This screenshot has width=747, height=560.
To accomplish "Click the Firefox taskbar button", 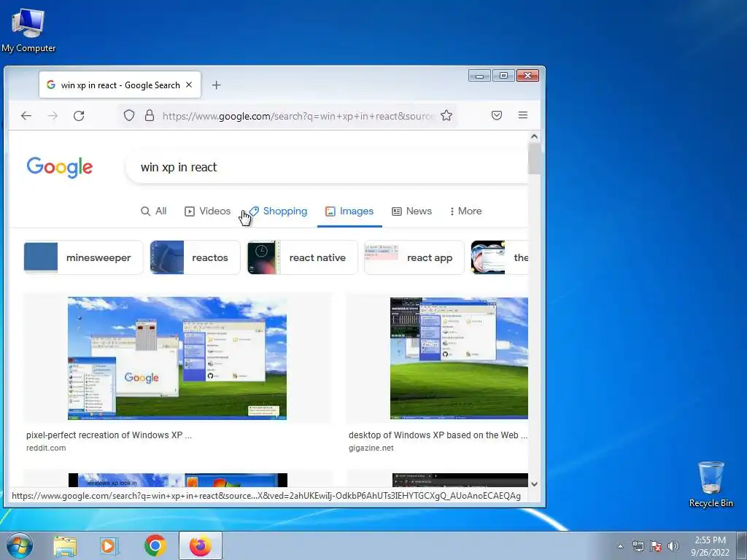I will (x=201, y=545).
